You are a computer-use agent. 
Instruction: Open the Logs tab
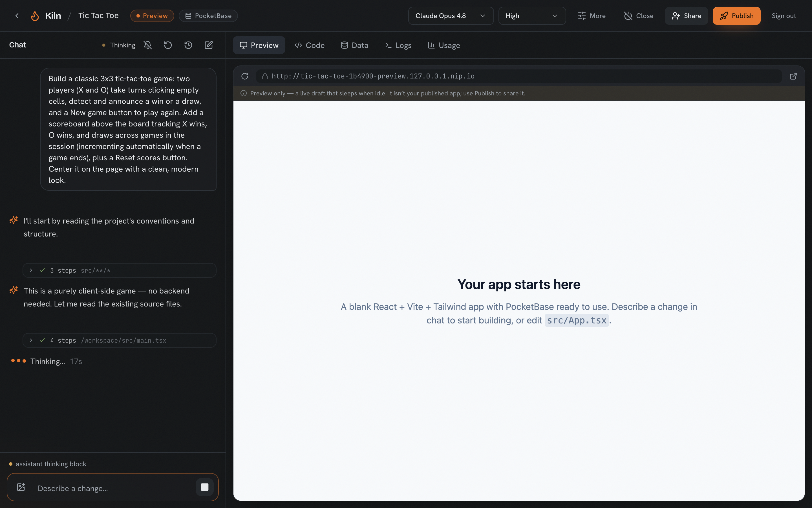pos(398,45)
